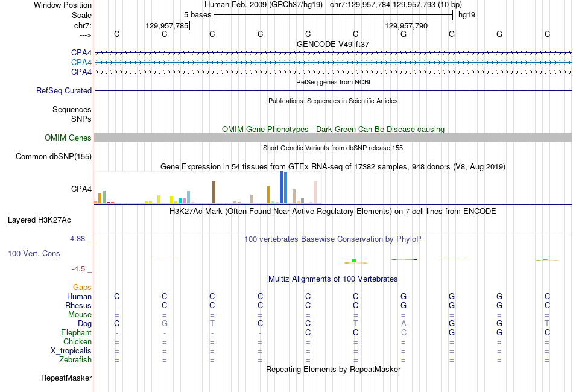Click the 129,957,785 position marker
The height and width of the screenshot is (392, 573).
tap(167, 25)
